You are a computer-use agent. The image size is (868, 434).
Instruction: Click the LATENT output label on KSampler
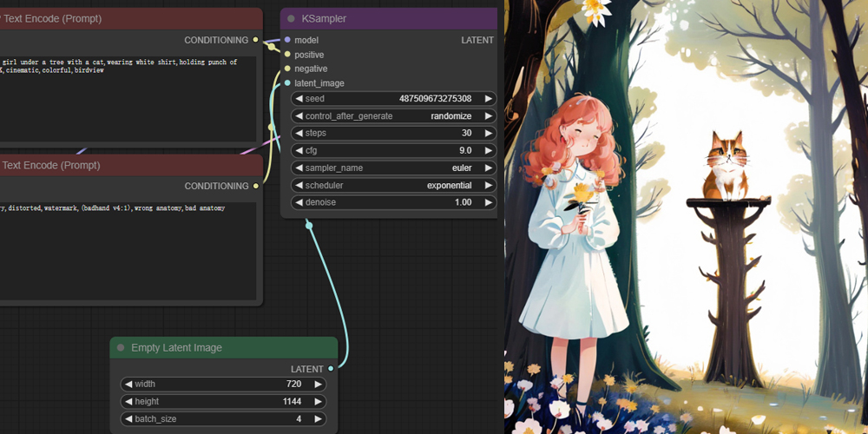coord(477,40)
